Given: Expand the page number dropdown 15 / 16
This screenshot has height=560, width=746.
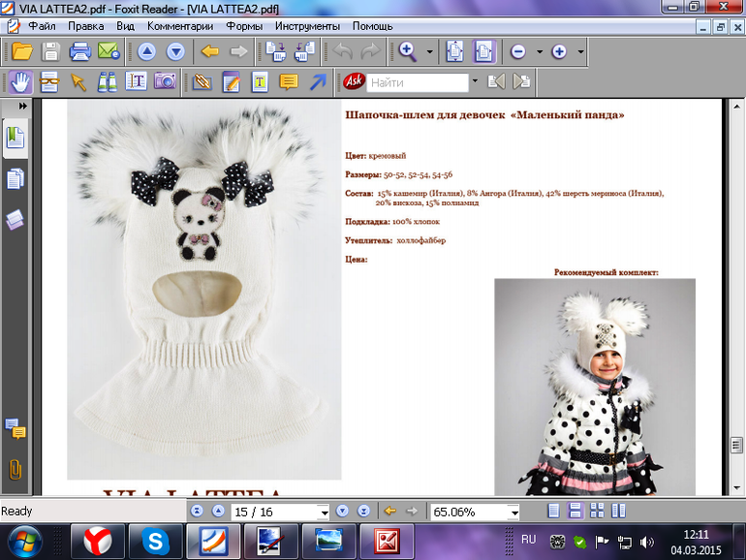Looking at the screenshot, I should tap(323, 512).
